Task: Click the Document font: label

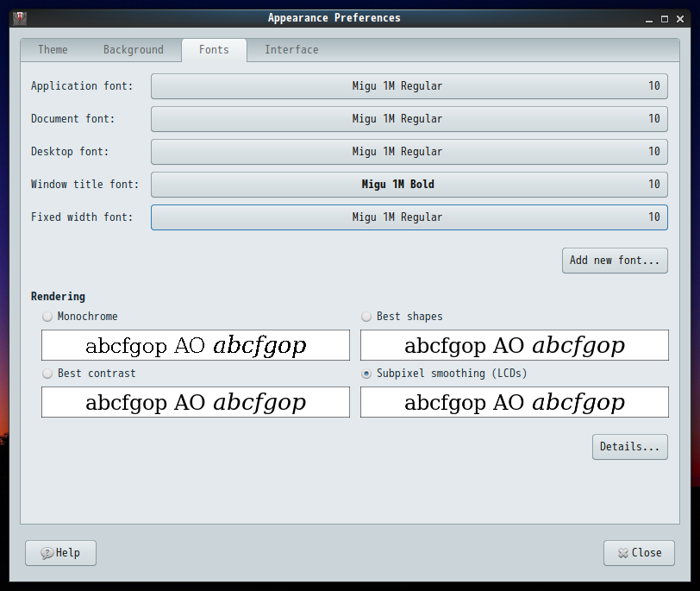Action: tap(72, 119)
